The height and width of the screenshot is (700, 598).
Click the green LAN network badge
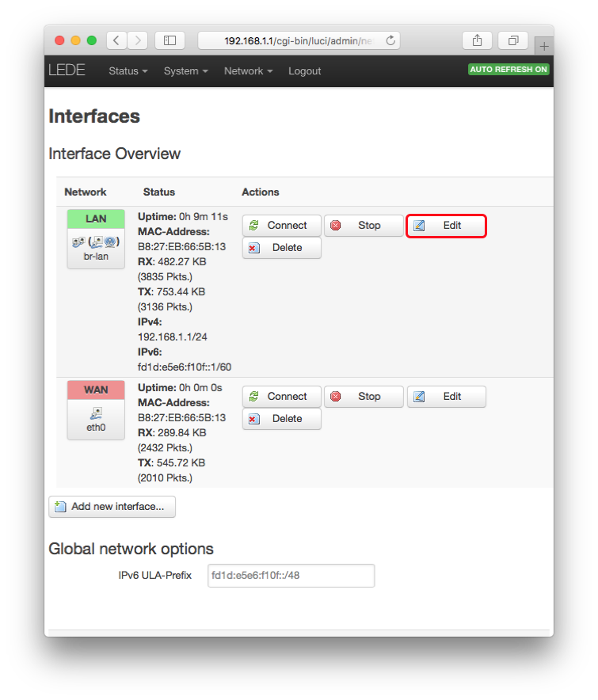coord(96,219)
